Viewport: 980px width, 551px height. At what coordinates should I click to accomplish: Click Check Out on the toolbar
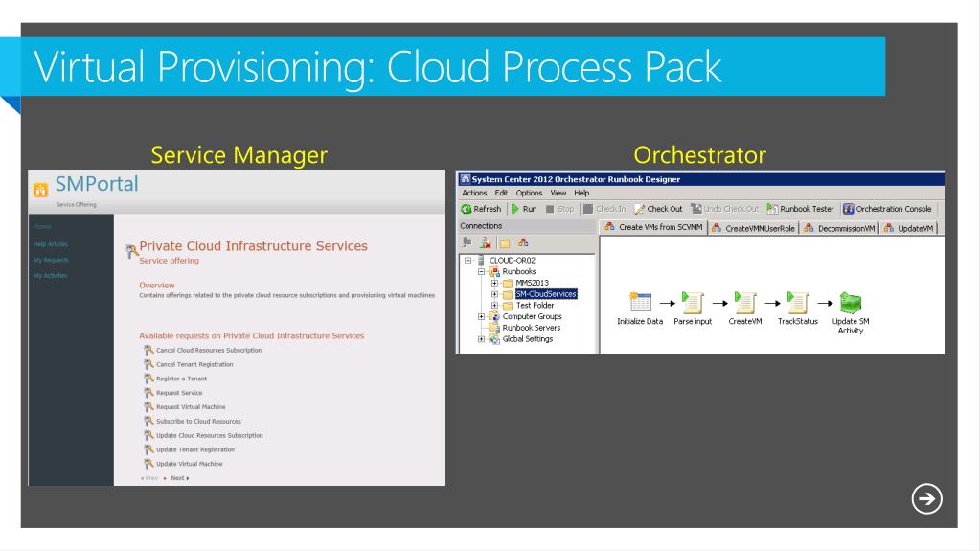coord(658,209)
